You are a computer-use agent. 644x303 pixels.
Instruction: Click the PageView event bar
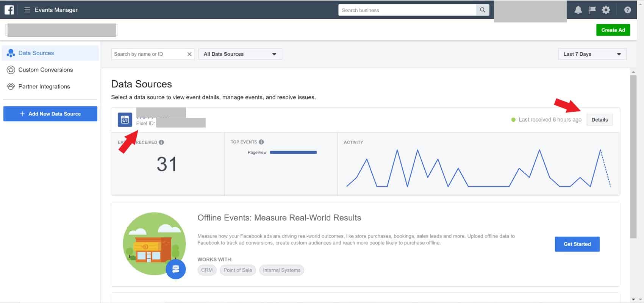pos(293,152)
